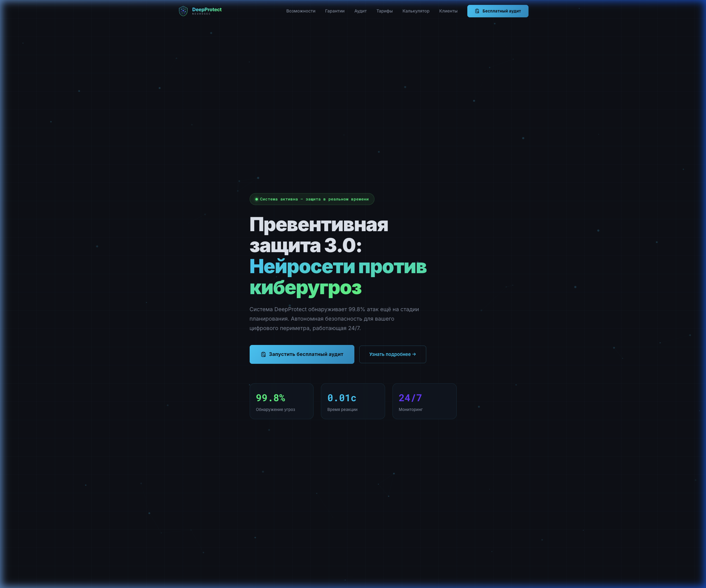The image size is (706, 588).
Task: Click the DeepProtect brand name text
Action: click(x=207, y=9)
